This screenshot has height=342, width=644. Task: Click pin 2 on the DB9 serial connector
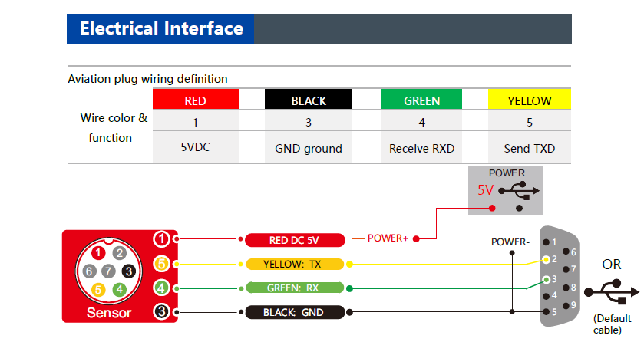coord(546,259)
